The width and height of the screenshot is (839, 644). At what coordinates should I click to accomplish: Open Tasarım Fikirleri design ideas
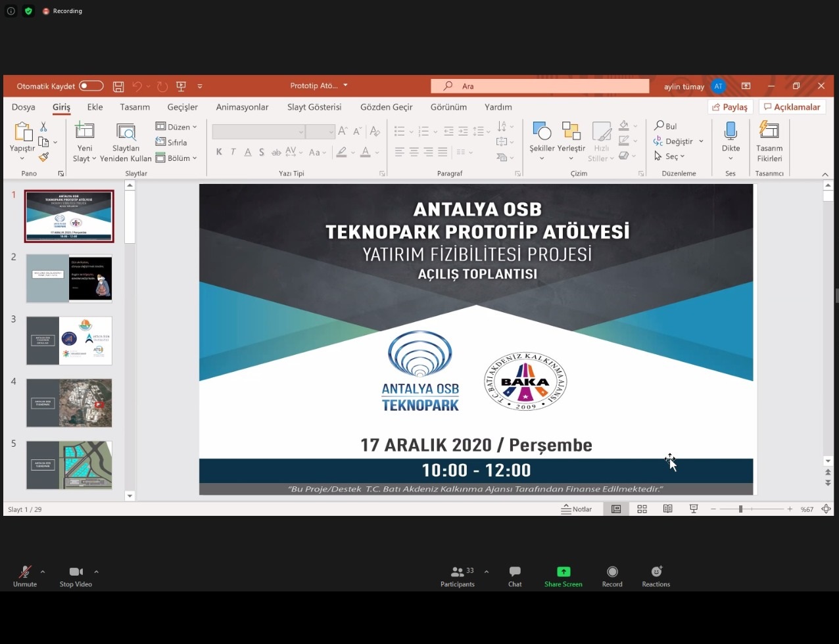pos(769,142)
